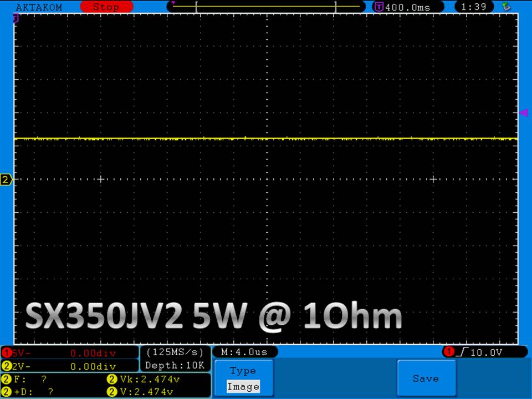This screenshot has width=532, height=399.
Task: Click the M:4.0us timebase readout
Action: (244, 352)
